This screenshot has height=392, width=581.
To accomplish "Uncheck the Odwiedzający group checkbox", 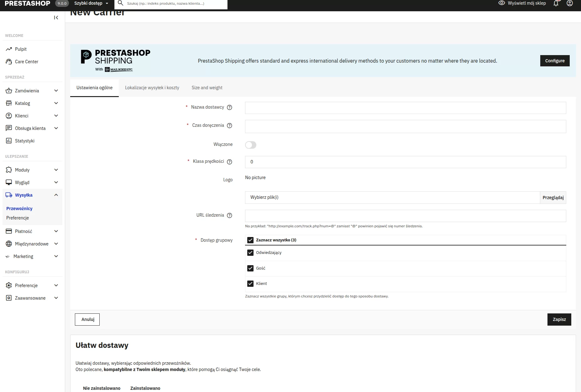I will pyautogui.click(x=250, y=253).
